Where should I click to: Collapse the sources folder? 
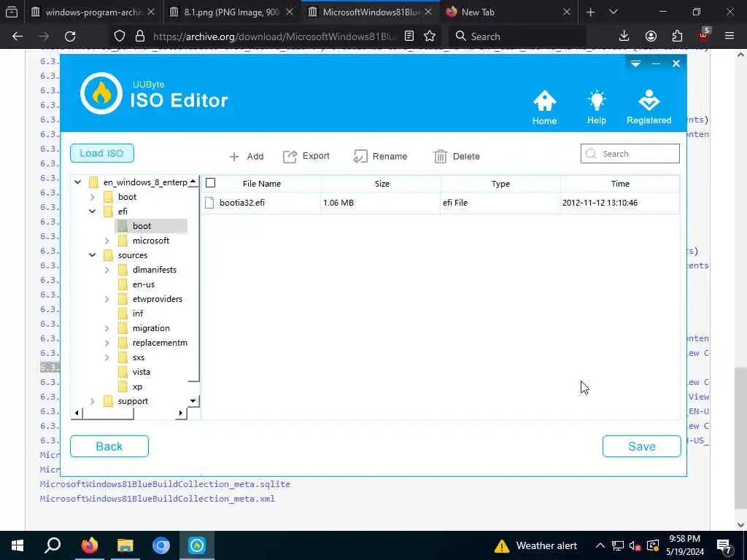93,255
